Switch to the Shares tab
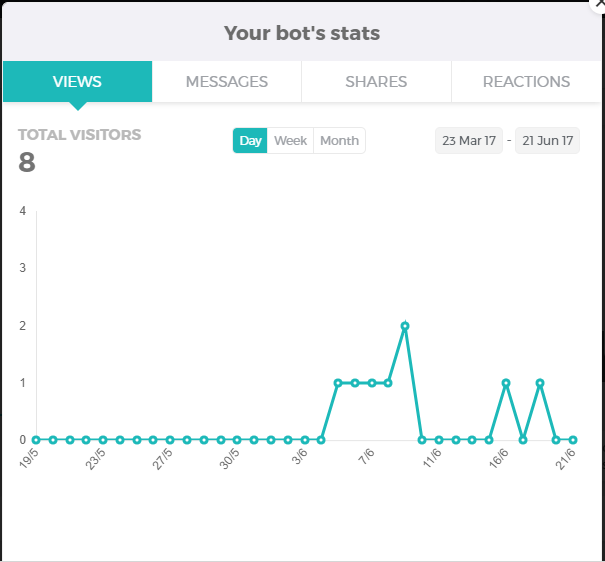Image resolution: width=605 pixels, height=562 pixels. click(x=376, y=82)
